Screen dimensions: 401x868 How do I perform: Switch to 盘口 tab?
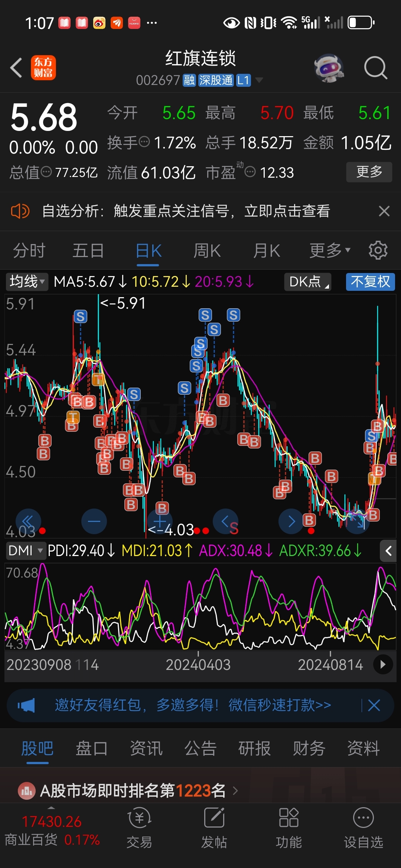[92, 748]
